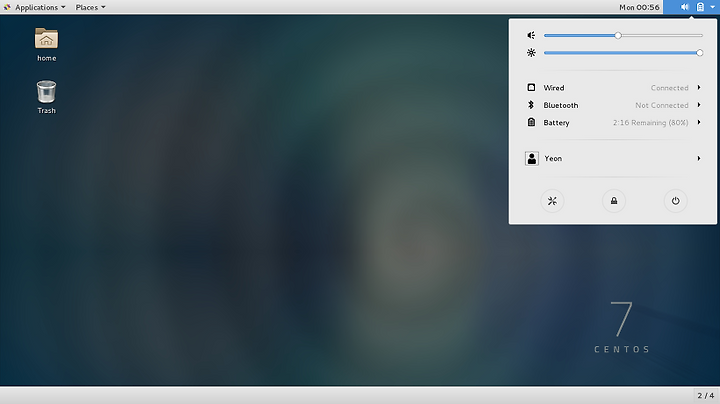Click the Applications menu logo icon
This screenshot has height=404, width=720.
pyautogui.click(x=7, y=7)
